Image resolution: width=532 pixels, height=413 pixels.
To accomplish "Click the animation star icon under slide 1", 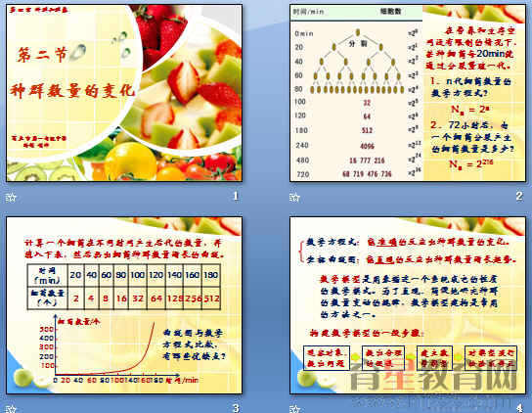I will [11, 198].
